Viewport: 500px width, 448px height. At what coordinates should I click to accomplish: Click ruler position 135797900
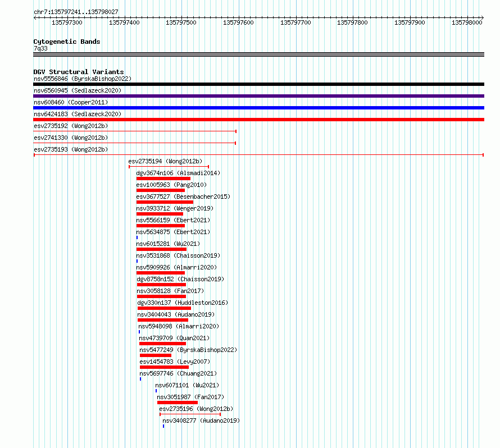coord(410,22)
